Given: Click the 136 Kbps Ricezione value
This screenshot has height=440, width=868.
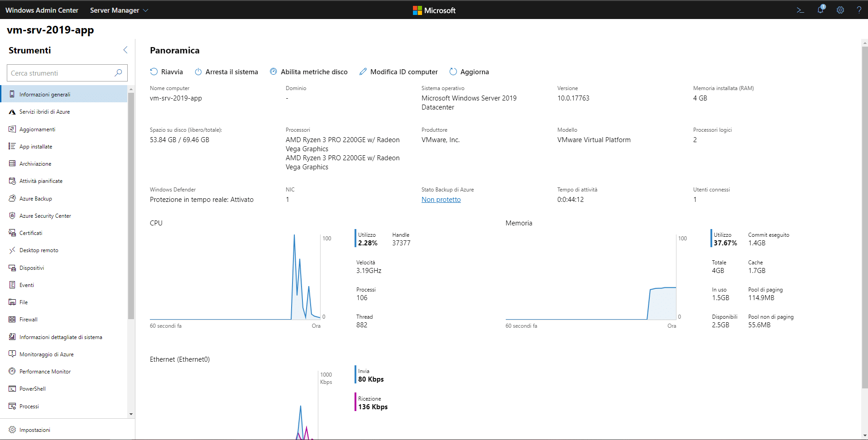Looking at the screenshot, I should [373, 407].
